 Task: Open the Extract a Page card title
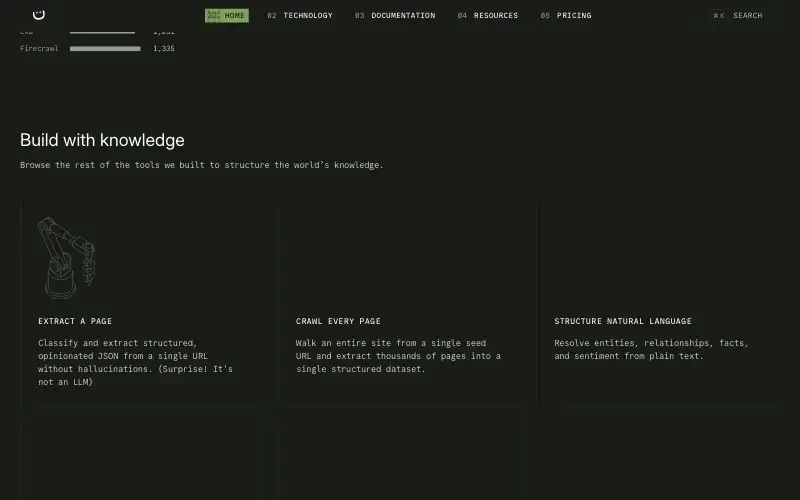[x=75, y=321]
